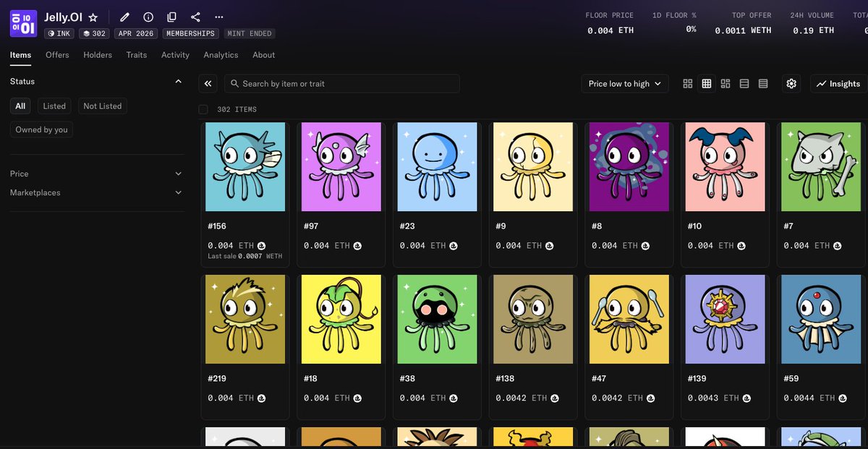
Task: Switch to mosaic layout view icon
Action: (x=726, y=84)
